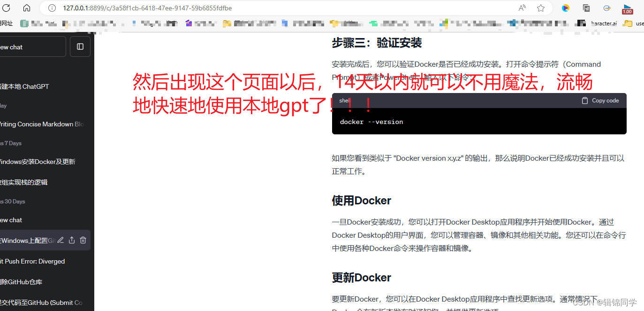This screenshot has height=311, width=644.
Task: View site information icon in address bar
Action: tap(52, 8)
